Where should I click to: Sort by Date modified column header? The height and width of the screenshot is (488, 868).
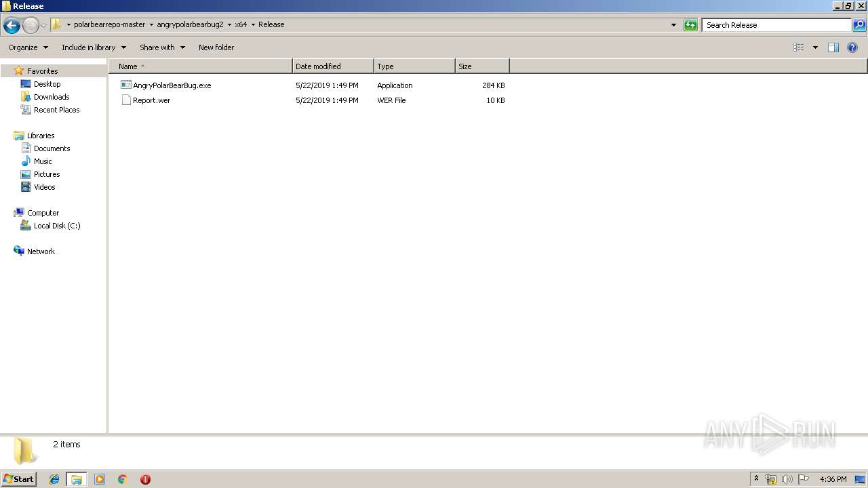pyautogui.click(x=333, y=66)
